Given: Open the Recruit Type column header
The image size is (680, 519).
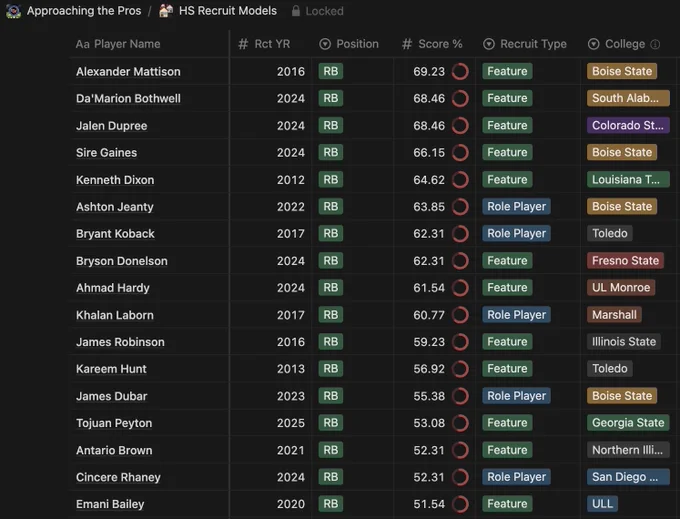Looking at the screenshot, I should 525,44.
